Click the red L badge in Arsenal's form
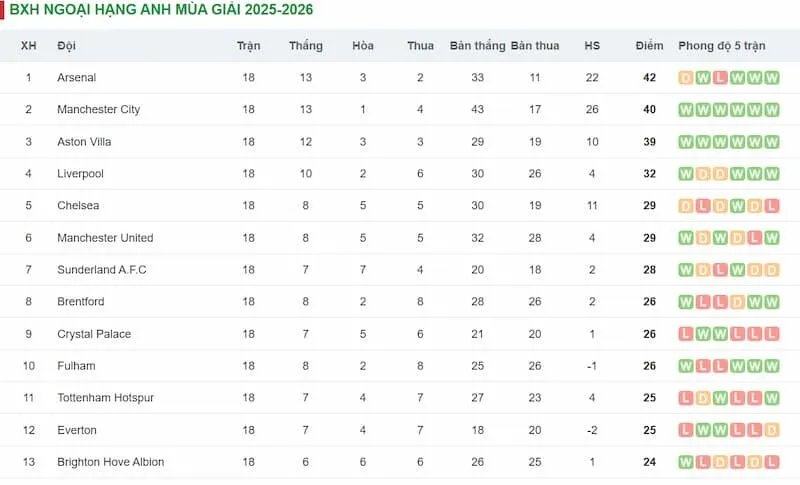The width and height of the screenshot is (800, 485). point(720,78)
